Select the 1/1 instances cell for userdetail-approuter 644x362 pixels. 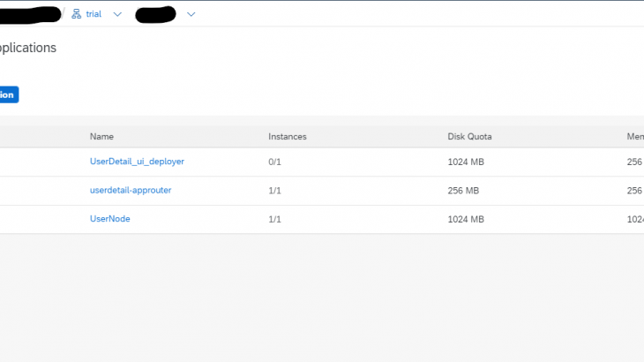click(x=274, y=191)
